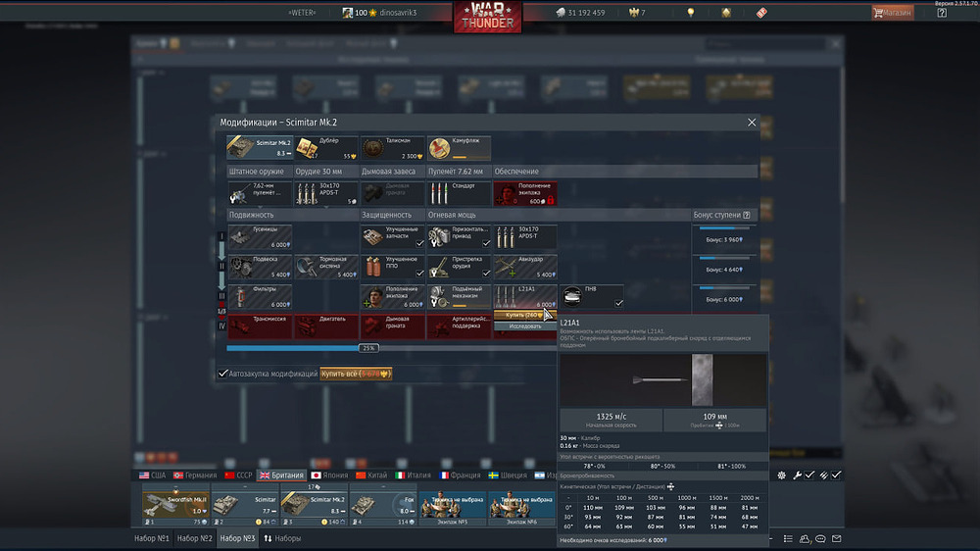
Task: Toggle the Пристрелка орудия checkbox
Action: [x=486, y=274]
